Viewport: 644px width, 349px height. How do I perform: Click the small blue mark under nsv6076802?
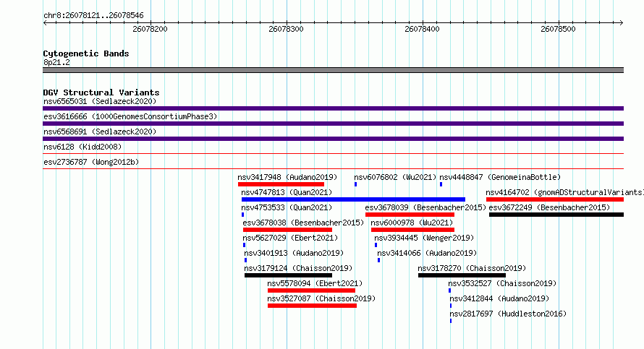point(356,184)
